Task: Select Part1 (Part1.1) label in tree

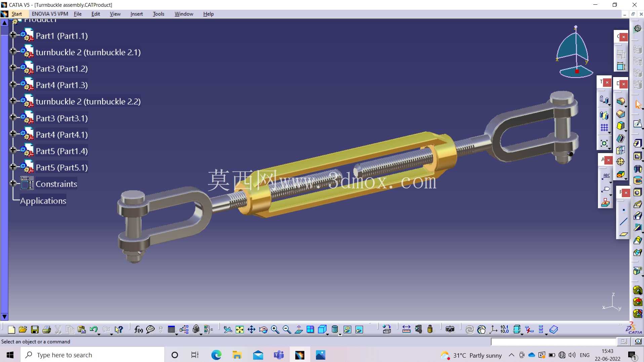Action: (x=62, y=36)
